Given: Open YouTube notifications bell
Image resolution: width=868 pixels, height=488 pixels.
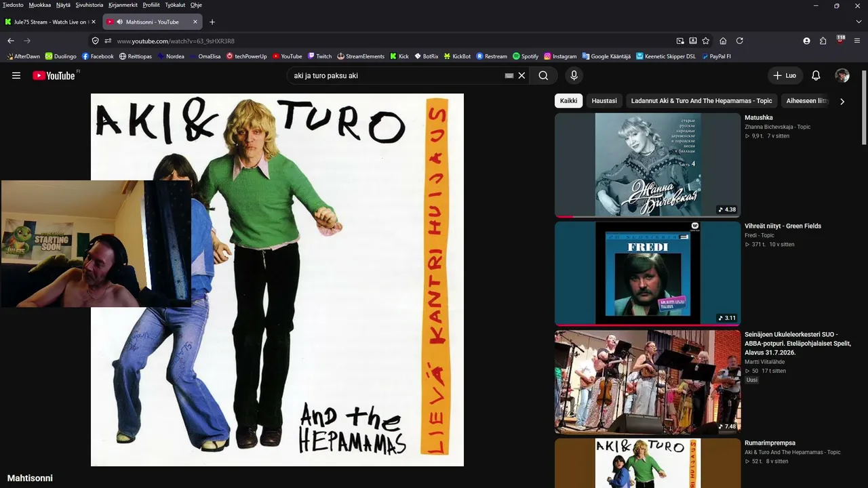Looking at the screenshot, I should (x=816, y=75).
